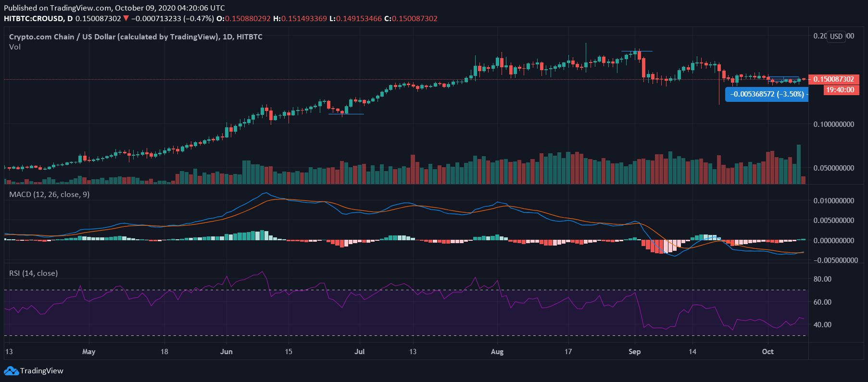
Task: Click the Jul date label on time axis
Action: pyautogui.click(x=360, y=352)
